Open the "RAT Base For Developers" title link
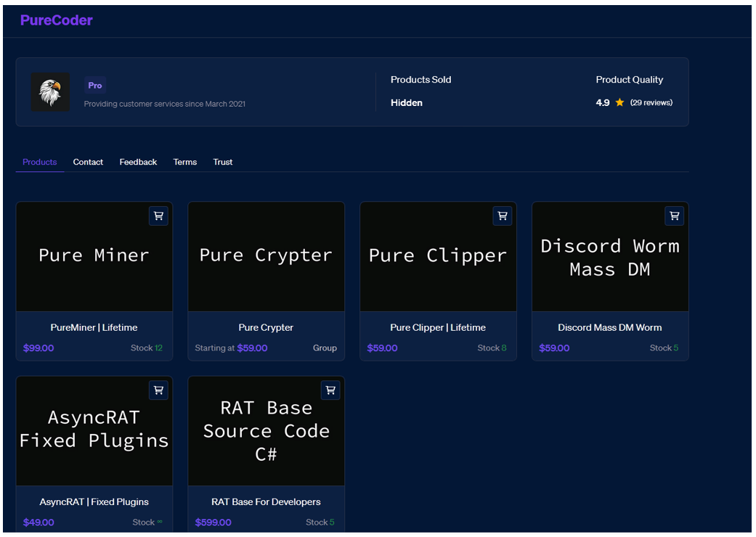The image size is (756, 537). [x=266, y=502]
